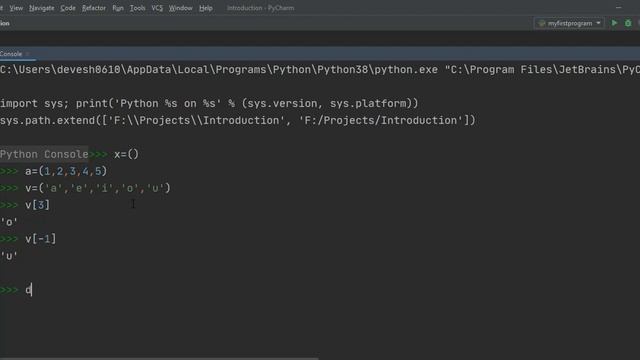The height and width of the screenshot is (360, 640).
Task: Click the horizontal scrollbar at the bottom
Action: click(159, 358)
